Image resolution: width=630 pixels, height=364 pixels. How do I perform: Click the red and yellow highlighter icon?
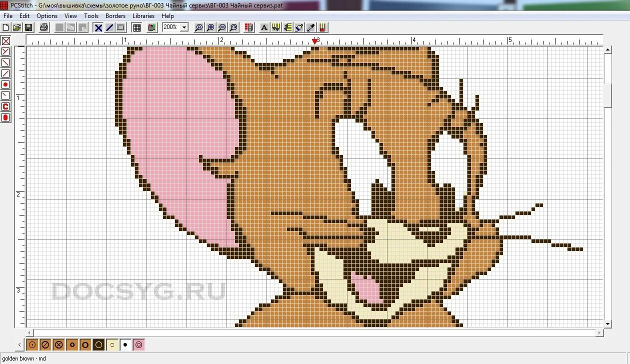(x=322, y=27)
